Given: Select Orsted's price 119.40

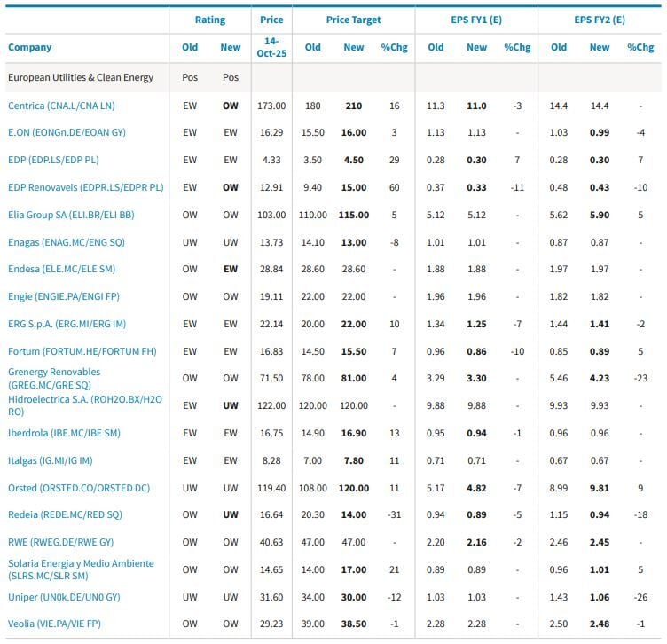Looking at the screenshot, I should [271, 488].
